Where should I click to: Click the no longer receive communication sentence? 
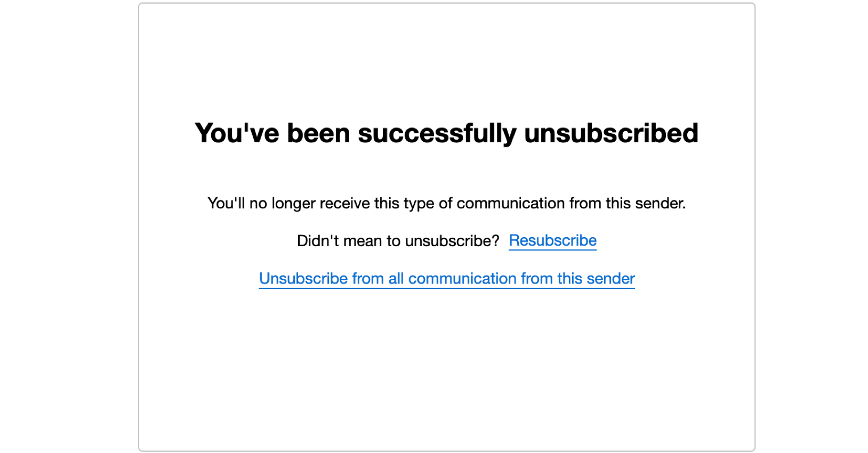(x=447, y=203)
